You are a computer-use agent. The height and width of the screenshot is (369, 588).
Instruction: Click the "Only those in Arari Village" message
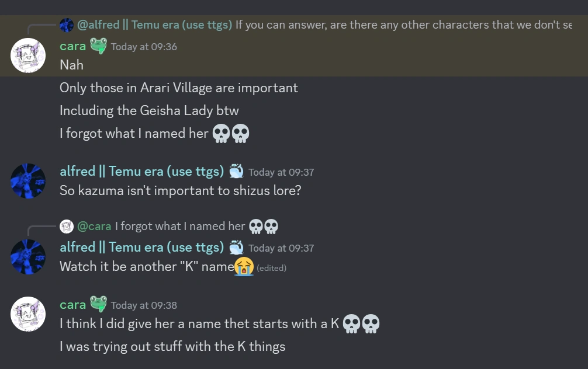tap(178, 88)
